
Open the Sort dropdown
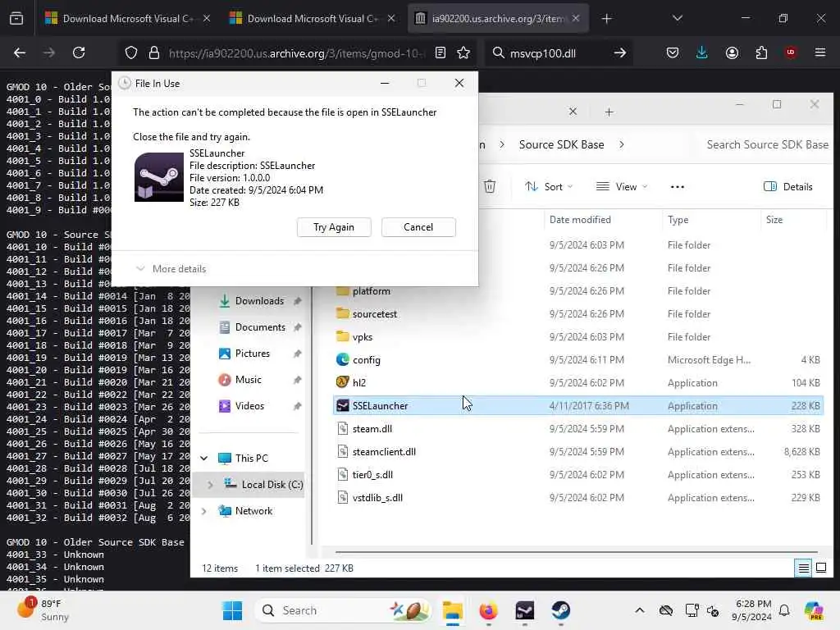pyautogui.click(x=549, y=186)
